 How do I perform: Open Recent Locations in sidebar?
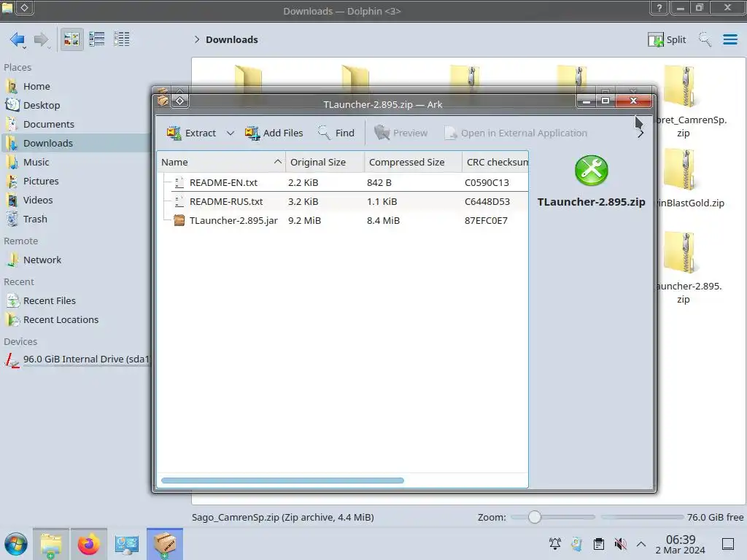(61, 320)
